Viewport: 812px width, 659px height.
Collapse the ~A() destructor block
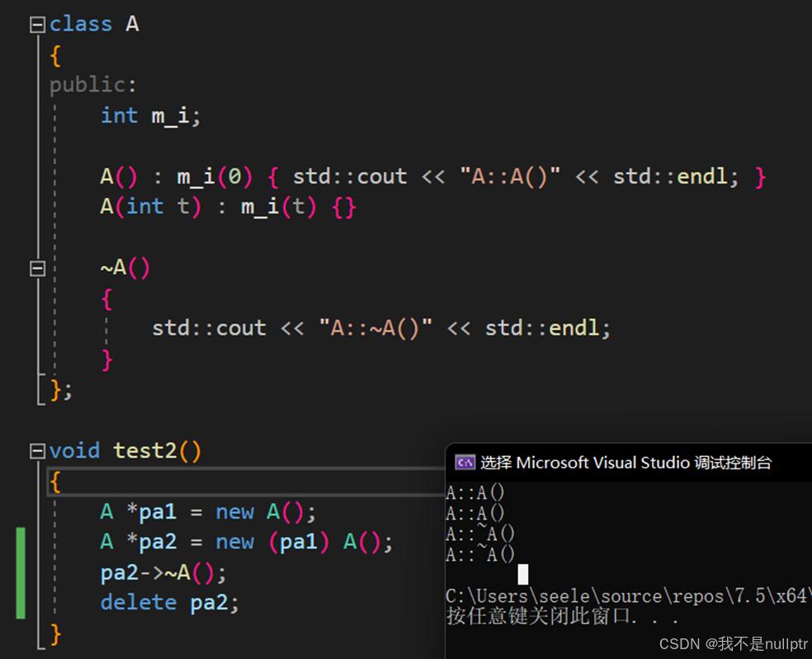37,268
